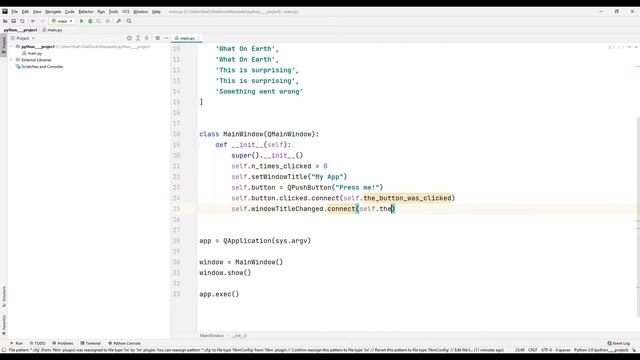Image resolution: width=640 pixels, height=360 pixels.
Task: Open the Problems tool window
Action: 63,343
